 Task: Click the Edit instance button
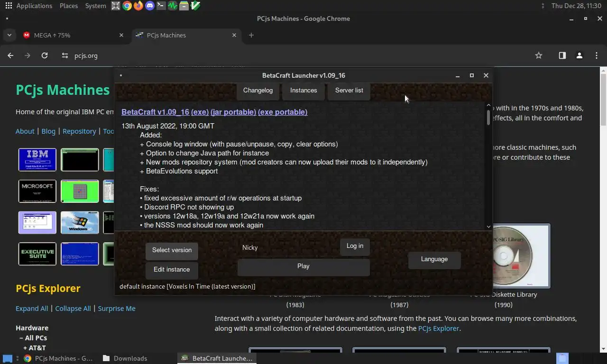[x=172, y=270]
